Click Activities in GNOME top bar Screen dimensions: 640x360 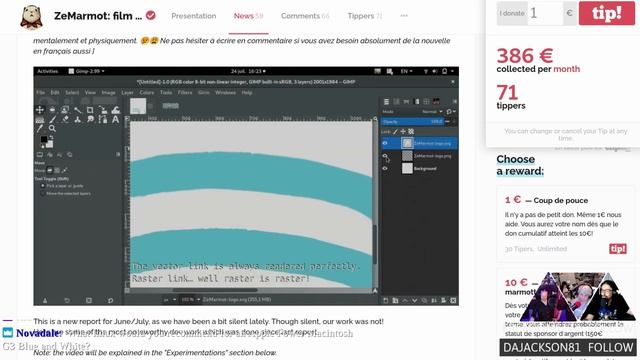tap(47, 71)
